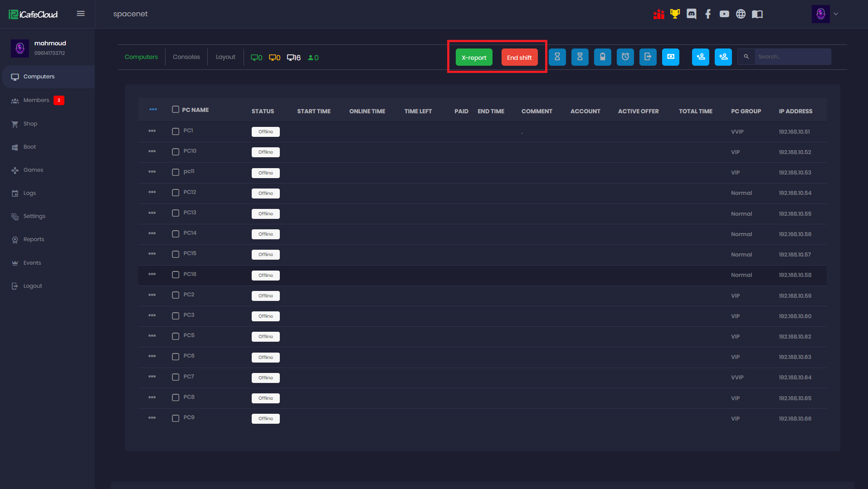868x489 pixels.
Task: Click the globe language icon
Action: (741, 14)
